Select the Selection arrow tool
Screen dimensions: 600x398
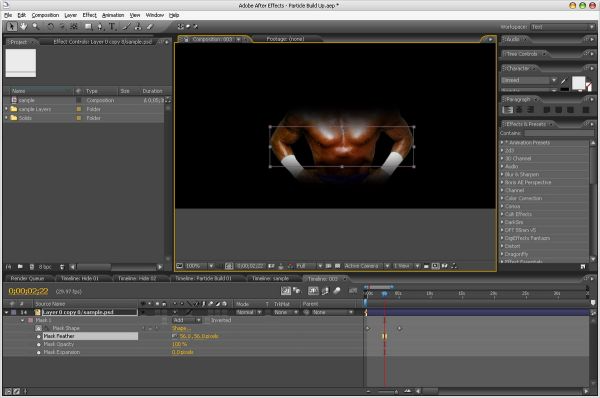coord(11,26)
